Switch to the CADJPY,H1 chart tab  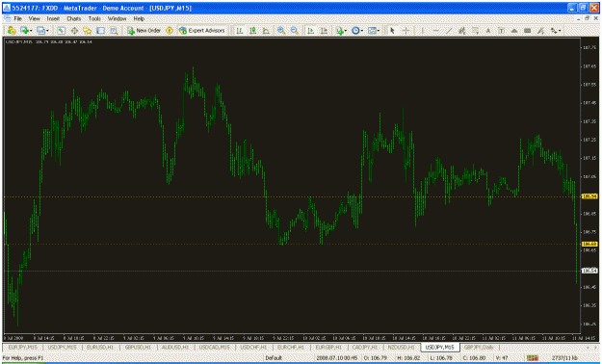click(365, 347)
